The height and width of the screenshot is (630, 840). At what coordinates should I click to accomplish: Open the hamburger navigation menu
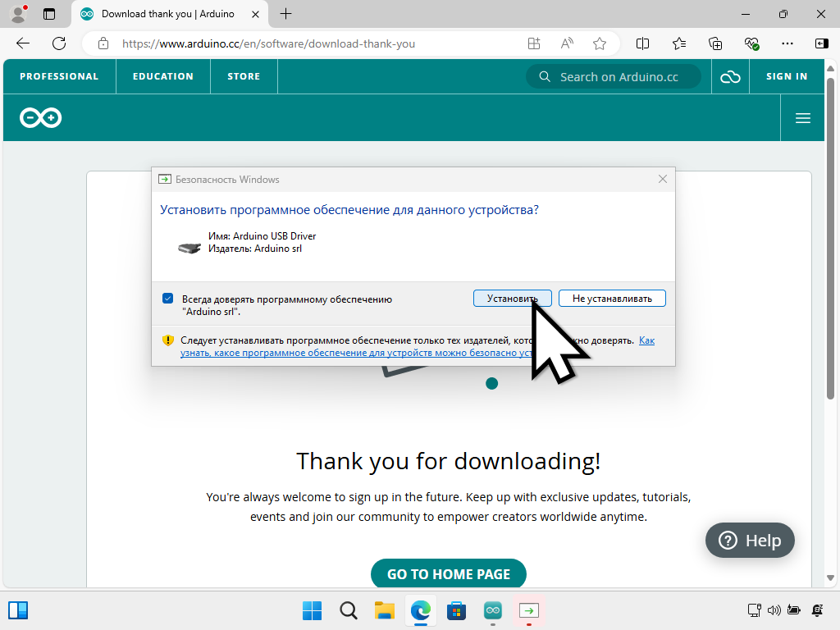pyautogui.click(x=802, y=118)
